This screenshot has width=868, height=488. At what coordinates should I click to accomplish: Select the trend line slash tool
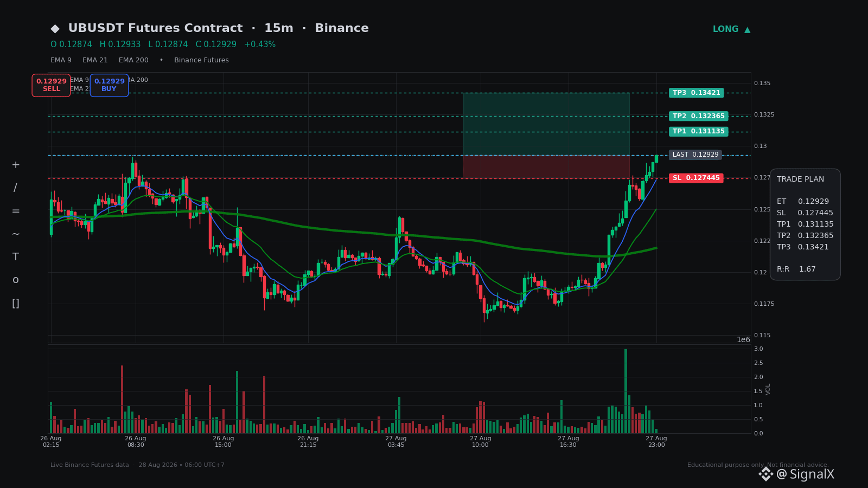pyautogui.click(x=16, y=188)
